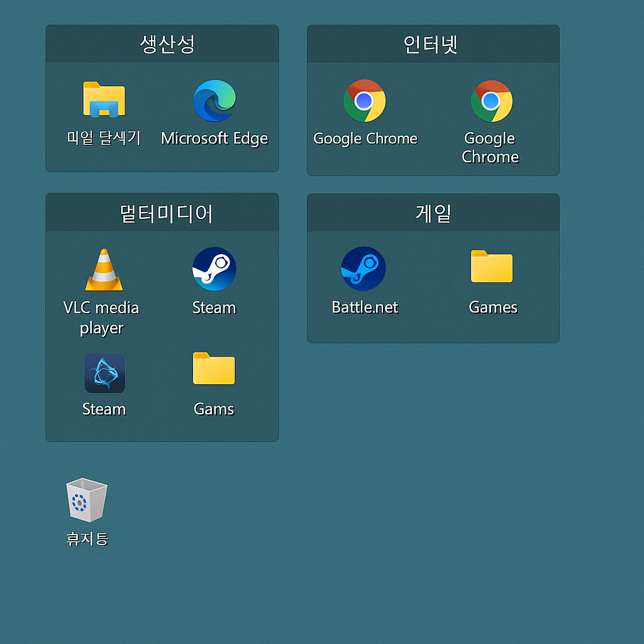Open Google Chrome with the two-line label
The image size is (644, 644).
pyautogui.click(x=492, y=101)
